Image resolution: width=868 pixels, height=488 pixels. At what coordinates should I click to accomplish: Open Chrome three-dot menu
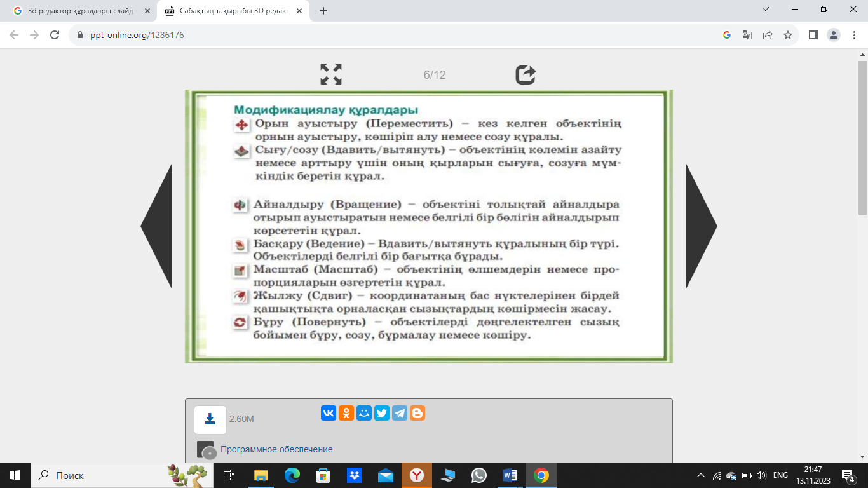click(x=854, y=36)
